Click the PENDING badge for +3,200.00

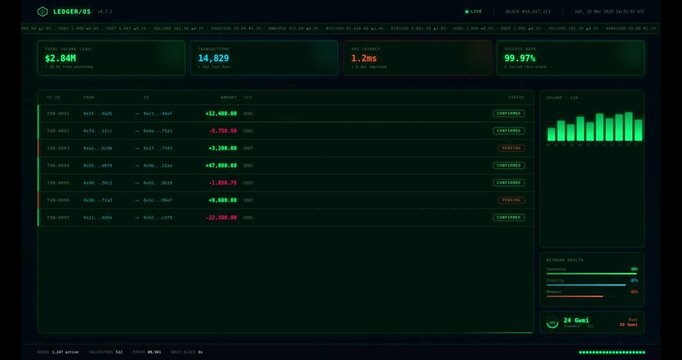coord(511,148)
